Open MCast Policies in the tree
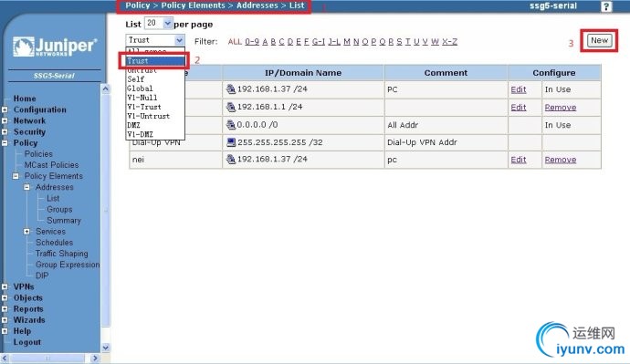Viewport: 630px width, 364px height. (x=51, y=165)
